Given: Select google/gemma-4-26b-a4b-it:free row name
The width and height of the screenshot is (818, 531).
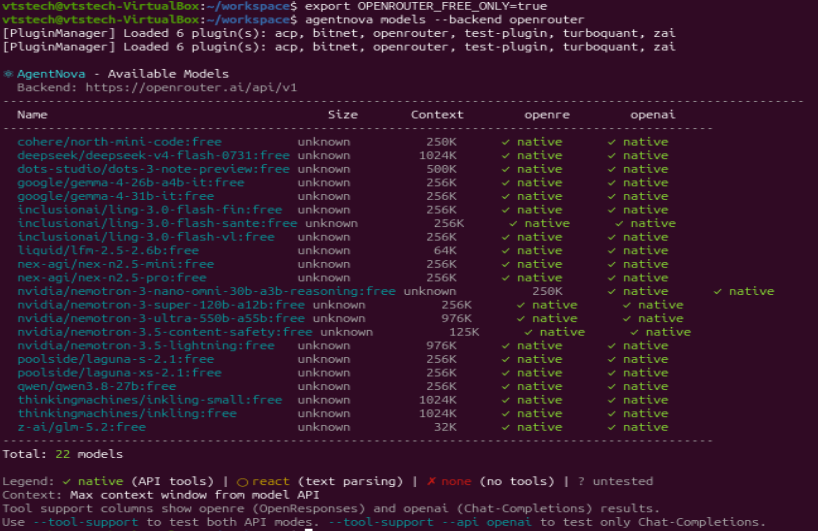Looking at the screenshot, I should 131,183.
